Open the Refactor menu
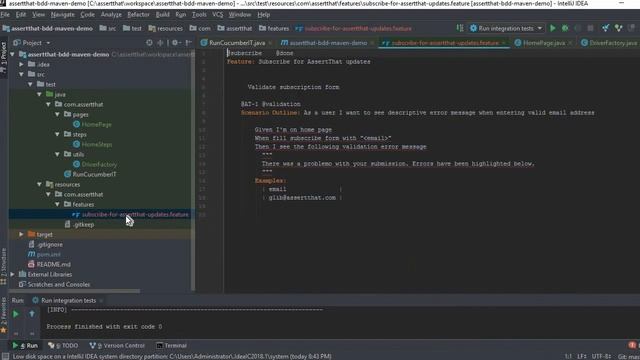640x360 pixels. (138, 15)
